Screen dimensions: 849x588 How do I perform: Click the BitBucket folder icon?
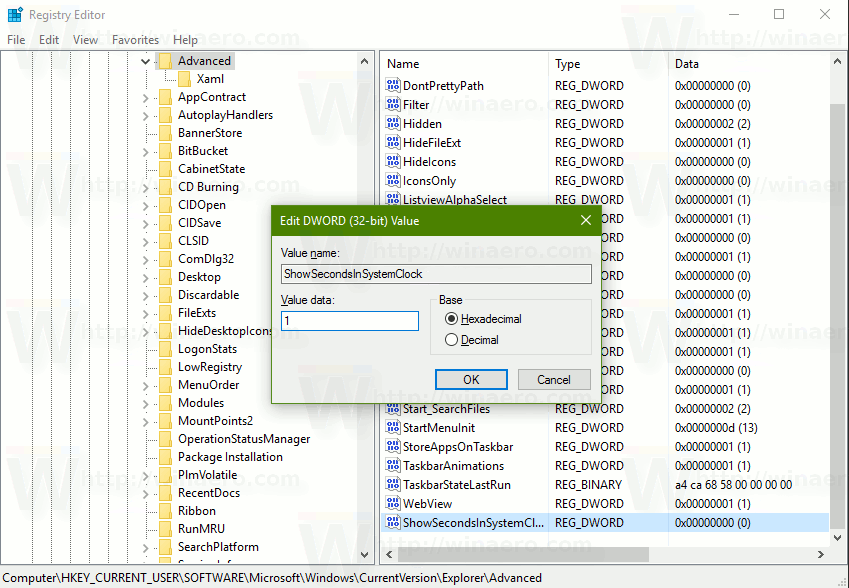pos(165,151)
